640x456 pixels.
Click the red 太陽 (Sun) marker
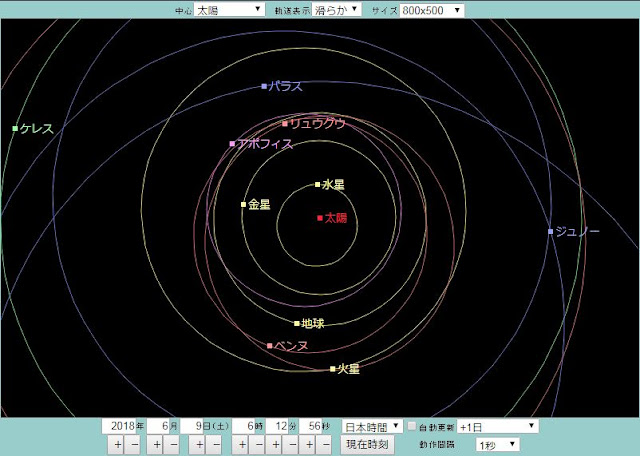(320, 218)
